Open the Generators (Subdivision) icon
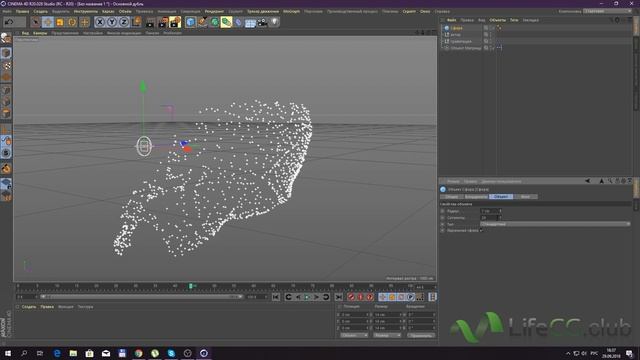Viewport: 640px width, 360px height. 214,22
